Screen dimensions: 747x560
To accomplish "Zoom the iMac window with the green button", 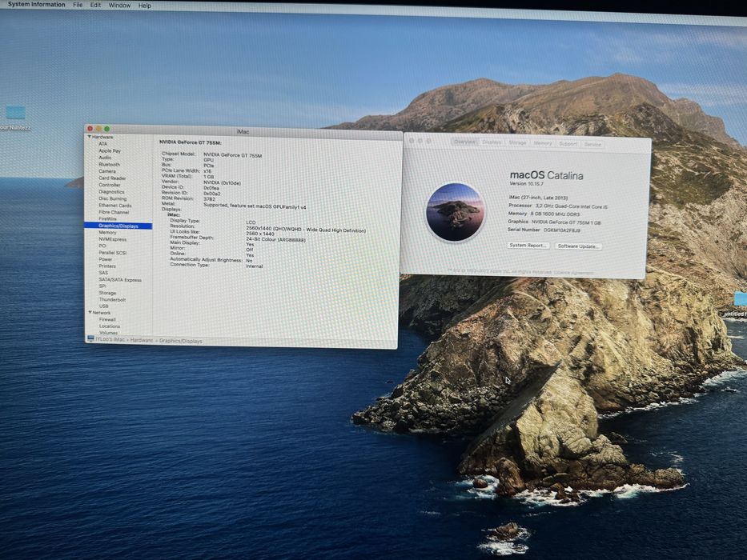I will coord(107,129).
